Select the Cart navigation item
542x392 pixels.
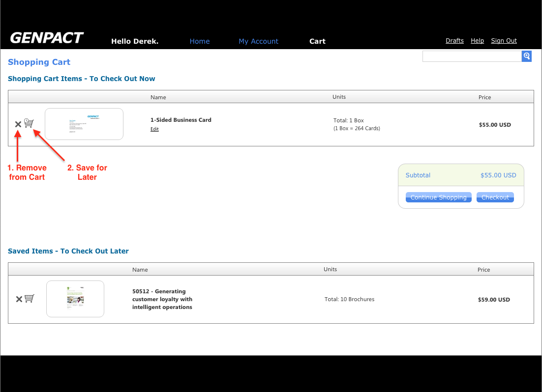(317, 41)
